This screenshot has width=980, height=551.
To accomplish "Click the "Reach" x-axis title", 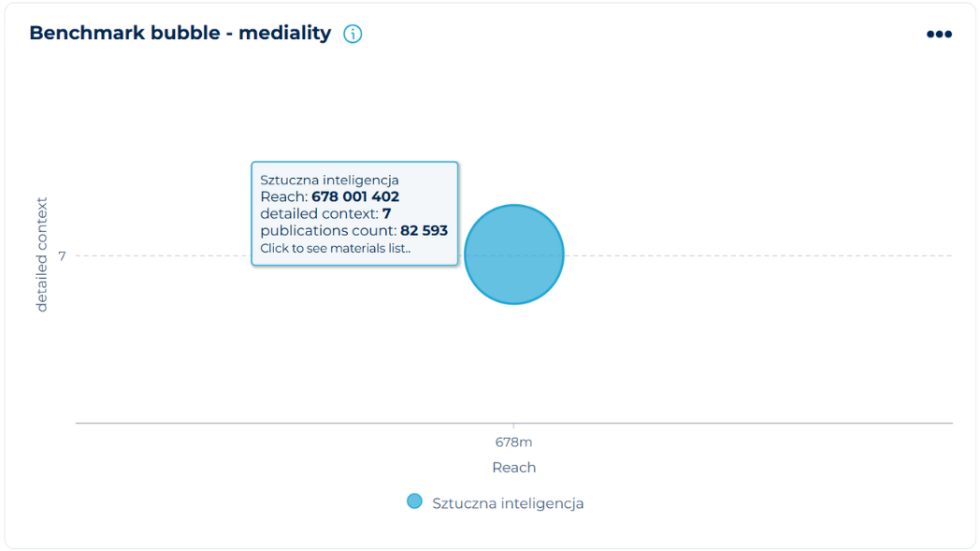I will 513,467.
